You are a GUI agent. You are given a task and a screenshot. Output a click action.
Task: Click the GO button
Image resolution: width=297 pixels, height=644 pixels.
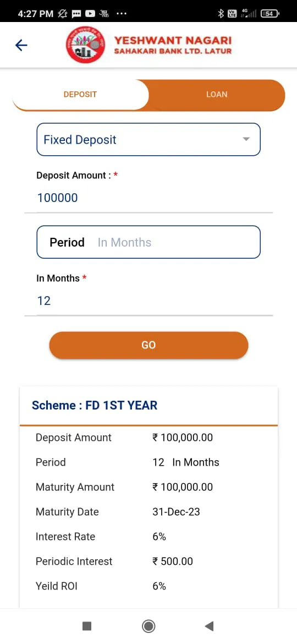[148, 345]
